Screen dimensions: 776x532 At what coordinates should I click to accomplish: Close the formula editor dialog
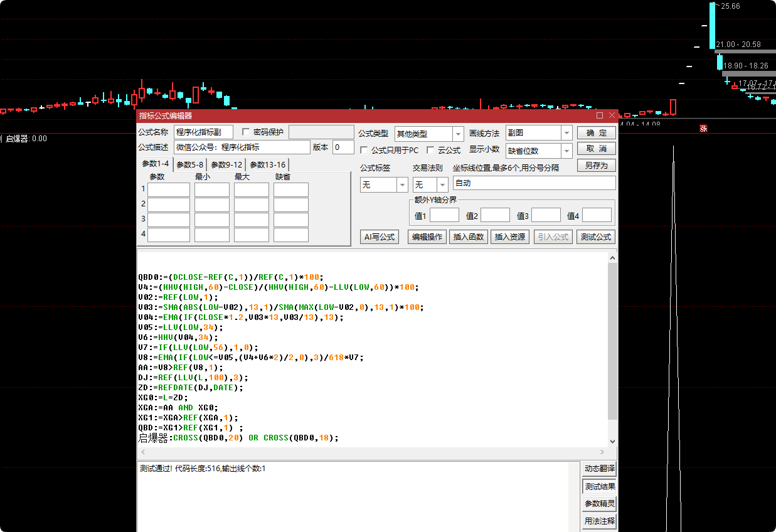(612, 115)
